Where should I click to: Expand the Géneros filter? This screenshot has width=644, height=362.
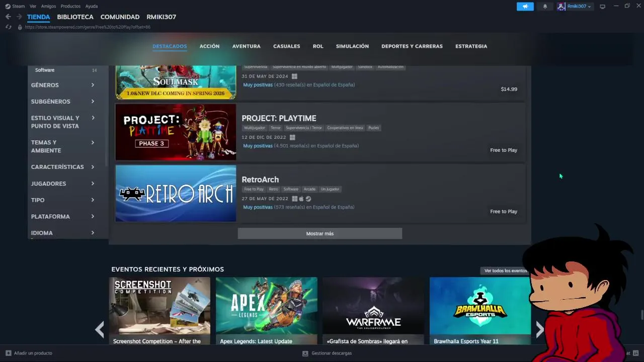tap(63, 85)
